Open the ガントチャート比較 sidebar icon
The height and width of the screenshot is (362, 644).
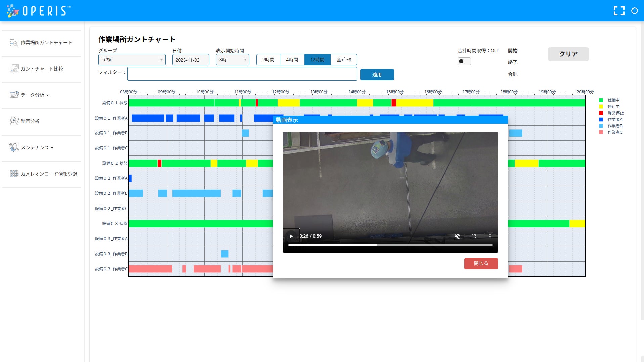(x=14, y=69)
